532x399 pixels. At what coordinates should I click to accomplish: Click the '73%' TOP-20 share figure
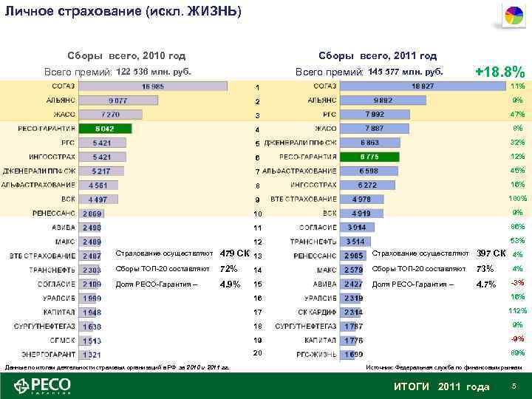click(x=485, y=269)
